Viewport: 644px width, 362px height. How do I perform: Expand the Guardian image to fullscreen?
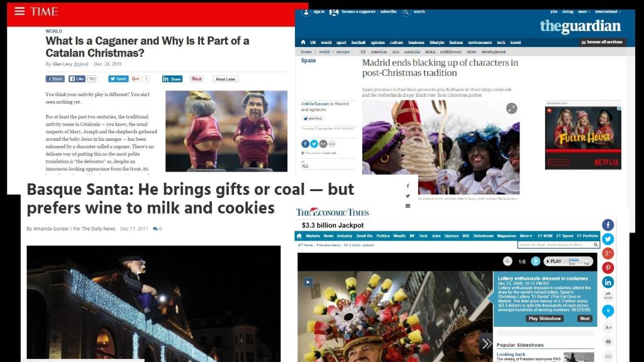[x=511, y=108]
